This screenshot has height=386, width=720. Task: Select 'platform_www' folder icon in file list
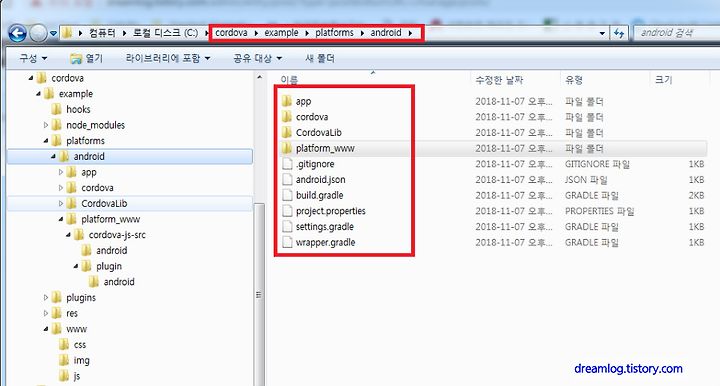(x=287, y=148)
